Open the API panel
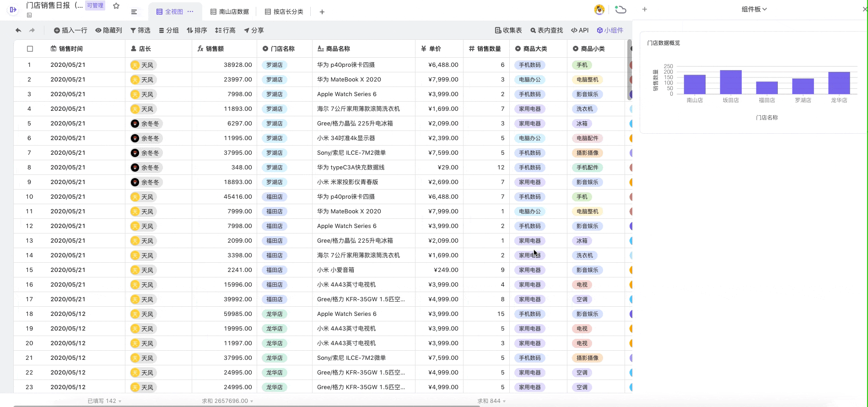Screen dimensions: 868x407 pos(580,30)
